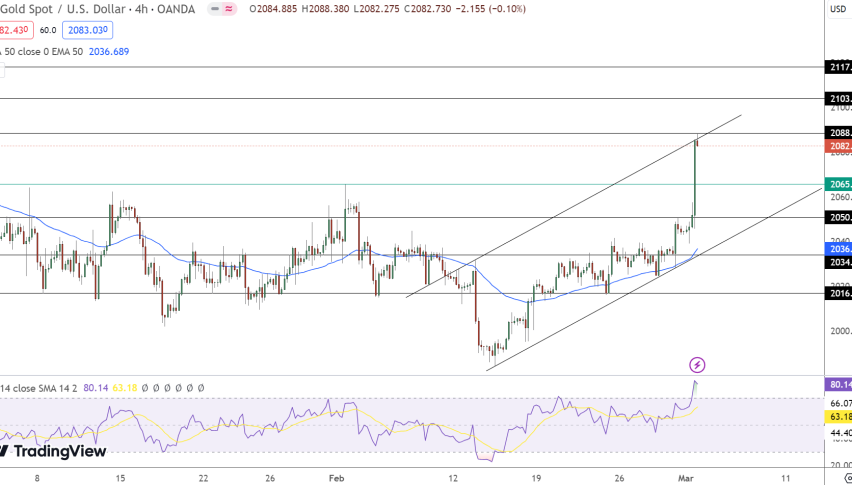Open chart settings gear at bottom-right corner
The height and width of the screenshot is (485, 852).
848,478
